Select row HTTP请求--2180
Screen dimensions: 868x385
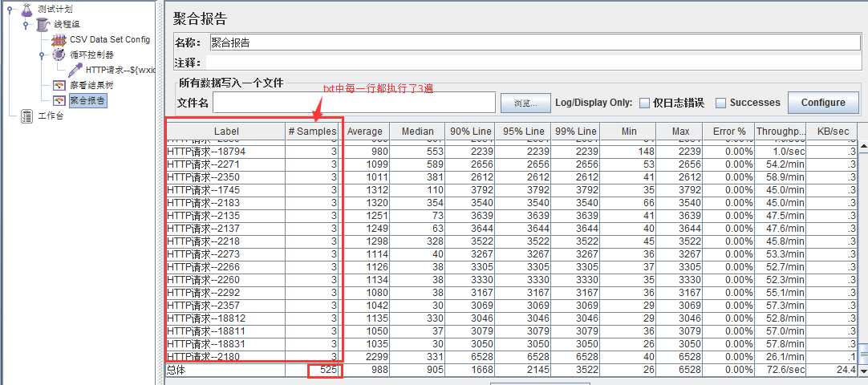pos(512,356)
